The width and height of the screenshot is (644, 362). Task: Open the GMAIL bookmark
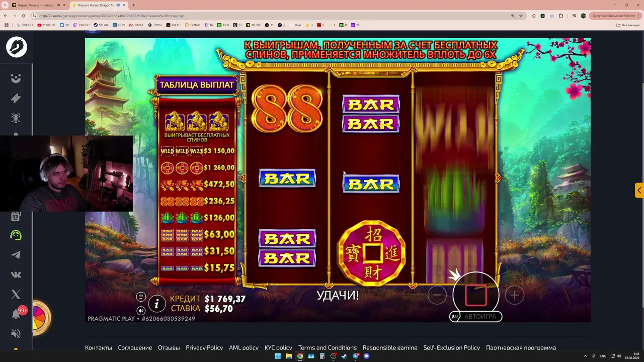pos(137,25)
